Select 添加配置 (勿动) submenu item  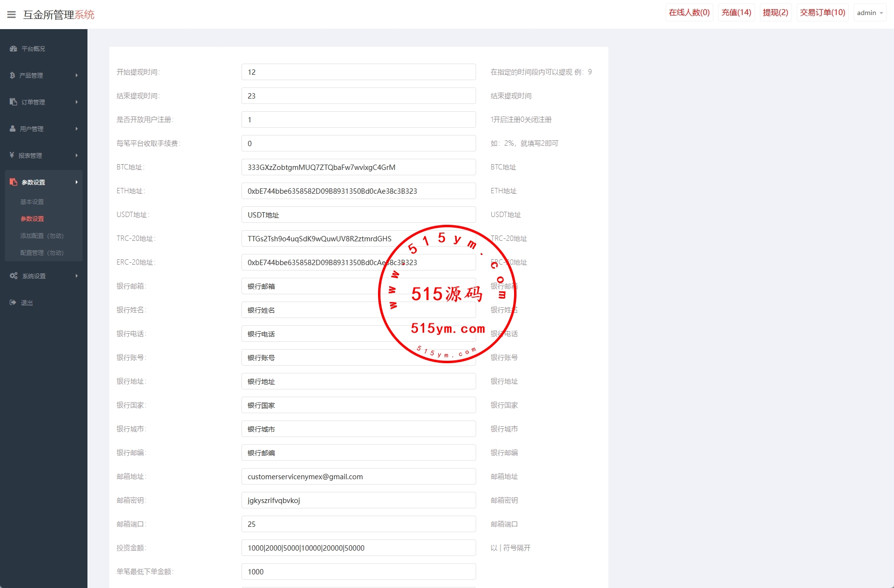(42, 235)
